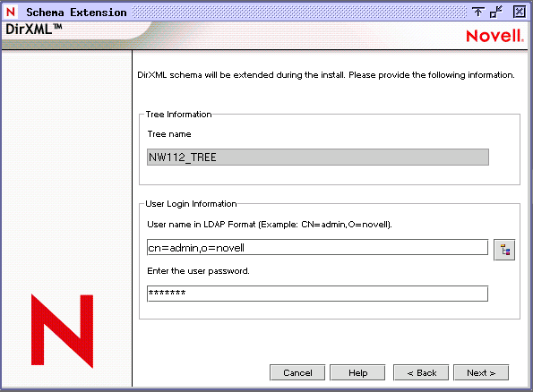Click the resize window icon in title bar

[x=496, y=12]
